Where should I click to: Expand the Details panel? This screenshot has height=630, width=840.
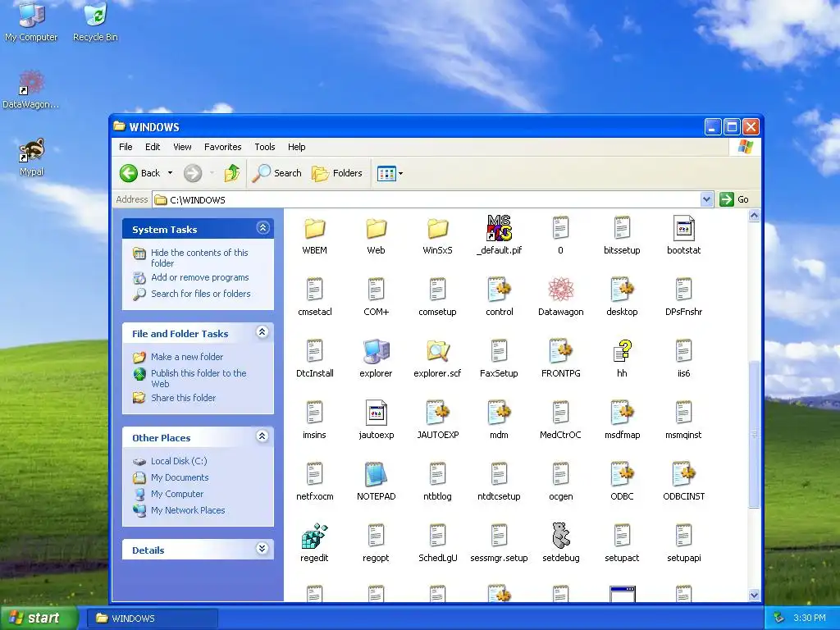tap(262, 549)
